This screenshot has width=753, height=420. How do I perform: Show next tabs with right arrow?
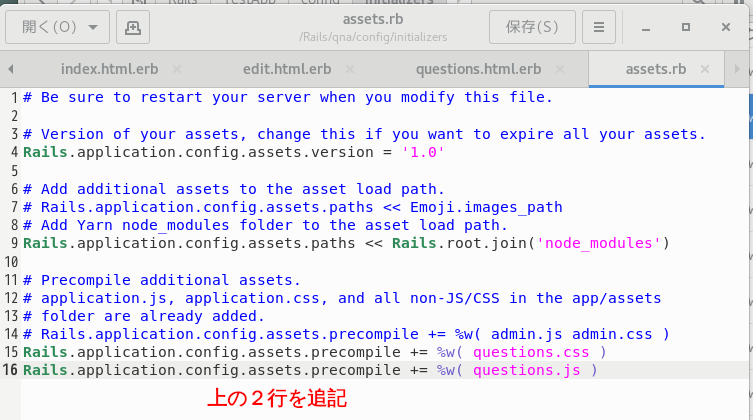(737, 69)
